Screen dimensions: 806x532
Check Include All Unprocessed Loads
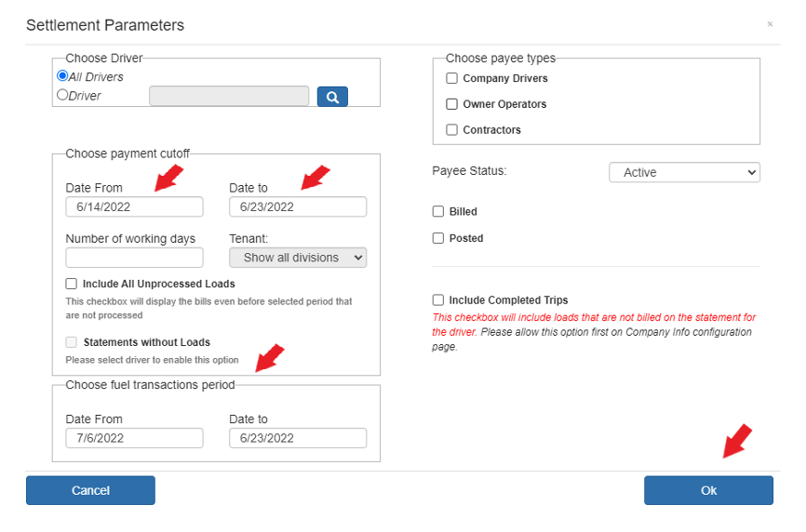[x=72, y=284]
